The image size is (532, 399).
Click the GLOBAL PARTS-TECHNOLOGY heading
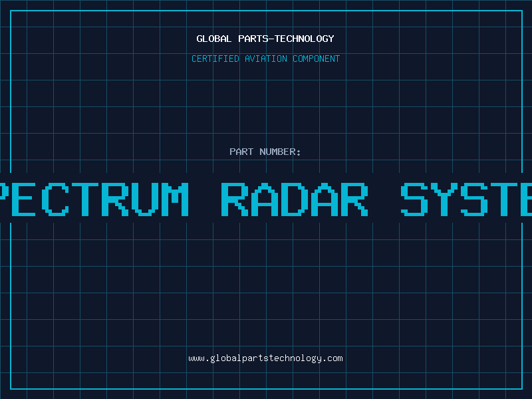(265, 39)
